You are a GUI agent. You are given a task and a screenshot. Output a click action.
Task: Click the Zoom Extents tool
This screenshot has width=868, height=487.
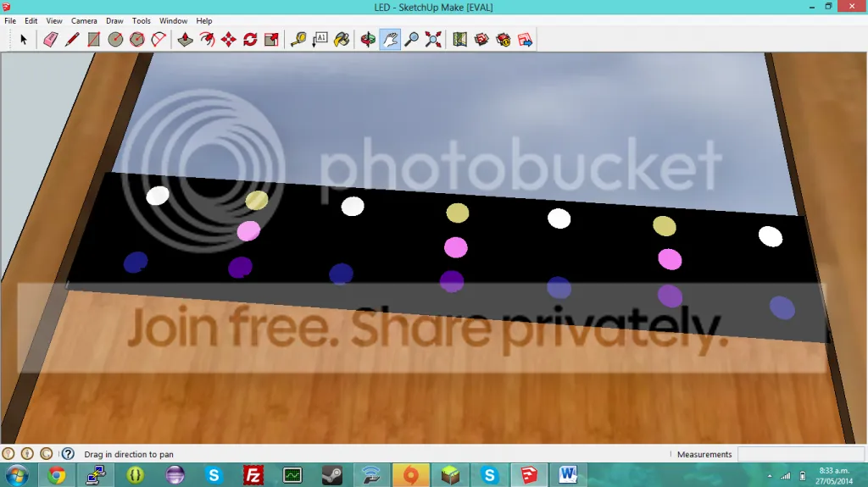click(x=433, y=39)
